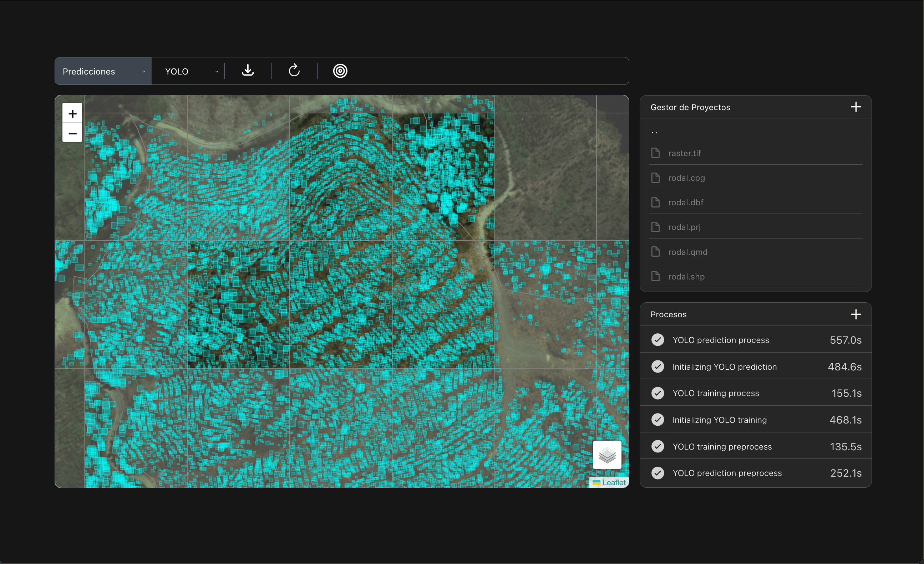Select the rodal.shp file
924x564 pixels.
click(686, 277)
